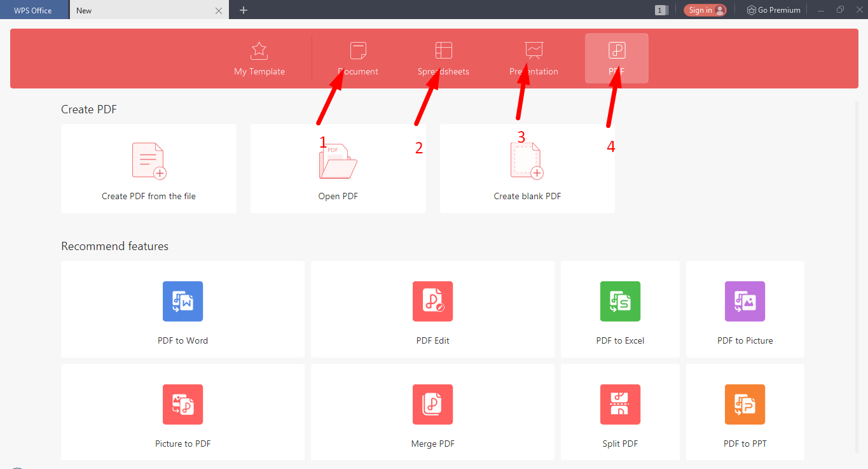868x469 pixels.
Task: Return to the WPS Office home tab
Action: coord(34,10)
